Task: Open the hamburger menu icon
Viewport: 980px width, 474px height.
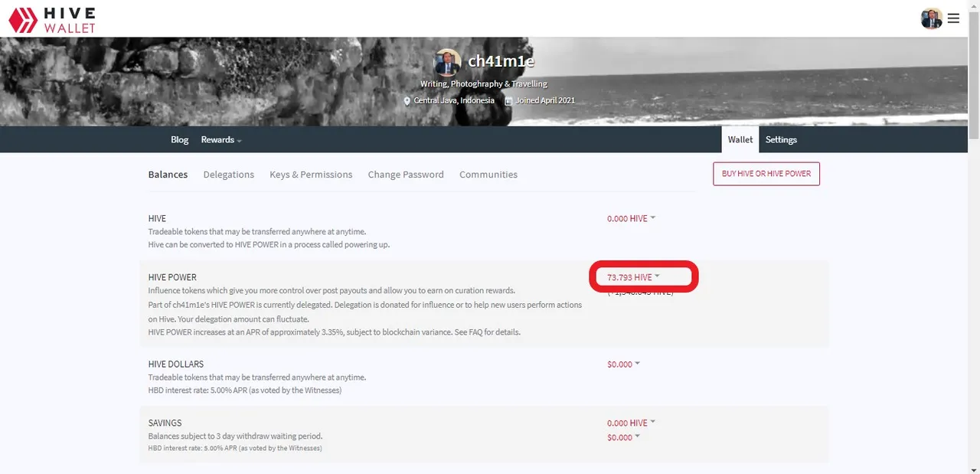Action: 953,18
